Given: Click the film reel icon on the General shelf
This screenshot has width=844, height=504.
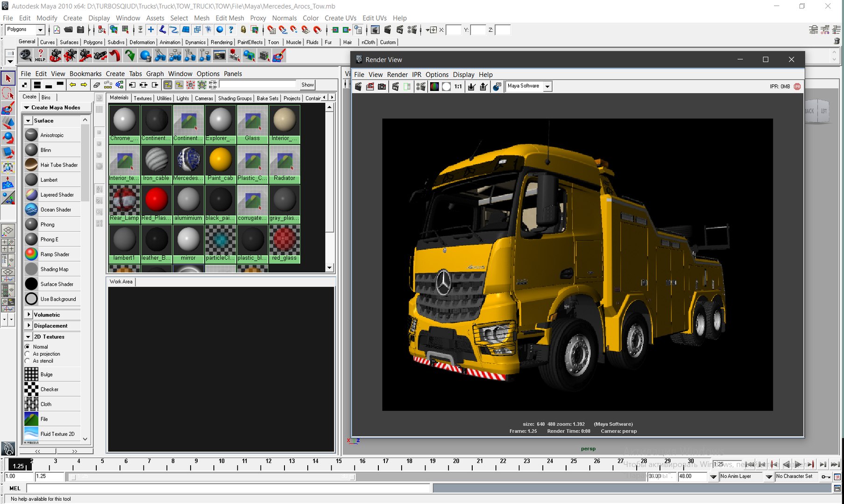Looking at the screenshot, I should [25, 56].
